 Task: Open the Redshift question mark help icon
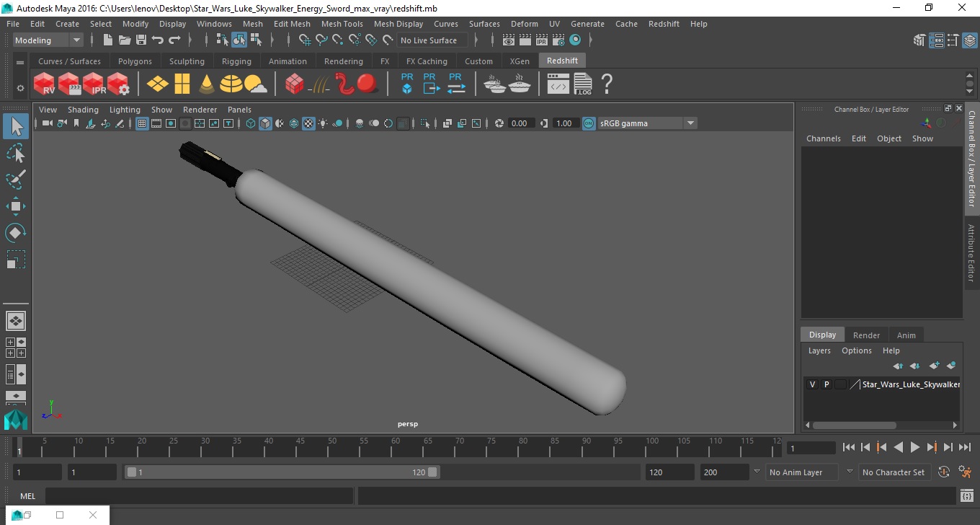[x=607, y=84]
